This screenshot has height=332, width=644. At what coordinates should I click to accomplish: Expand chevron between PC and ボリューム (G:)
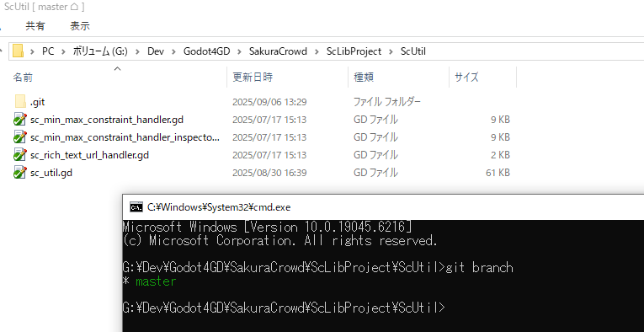(64, 51)
